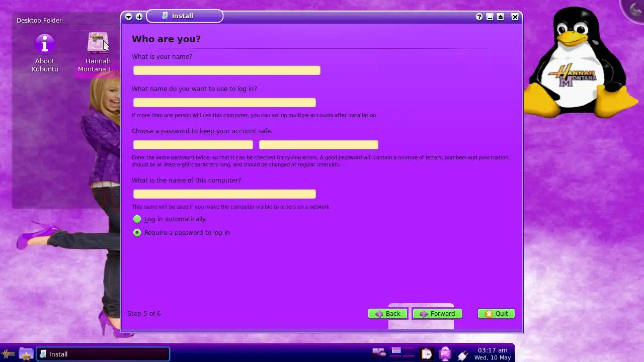Focus the login name input field
This screenshot has width=644, height=362.
pos(224,103)
